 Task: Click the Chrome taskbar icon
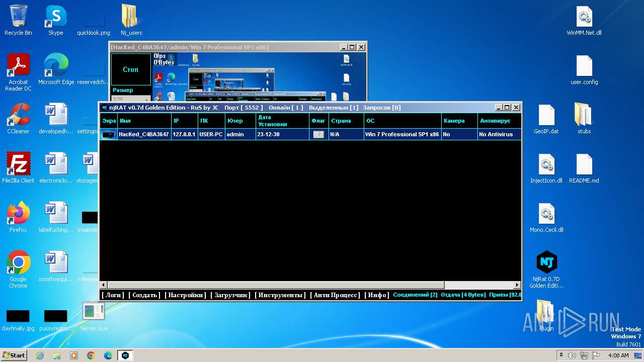[91, 355]
